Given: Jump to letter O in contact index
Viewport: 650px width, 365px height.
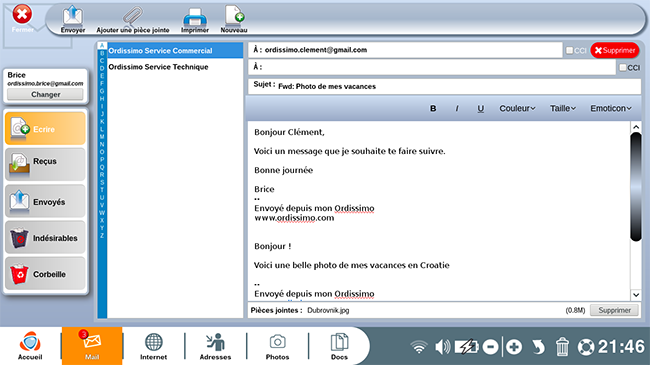Looking at the screenshot, I should pyautogui.click(x=102, y=152).
